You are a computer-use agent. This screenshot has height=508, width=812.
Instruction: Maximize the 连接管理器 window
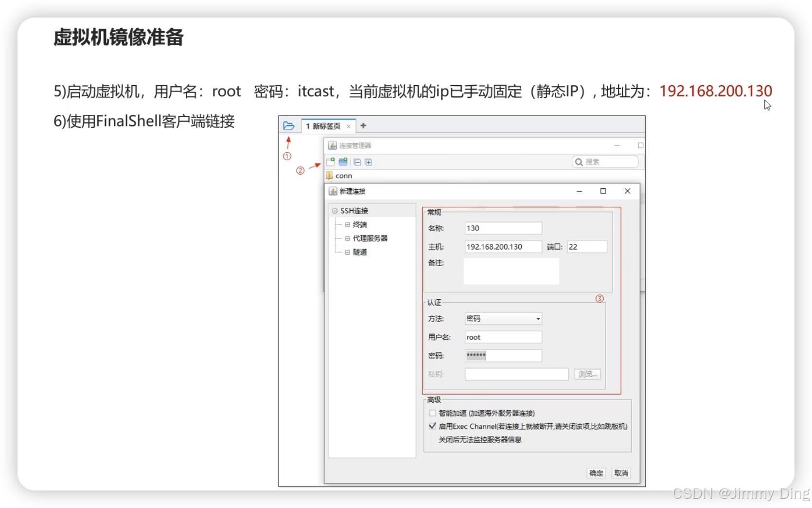point(640,145)
